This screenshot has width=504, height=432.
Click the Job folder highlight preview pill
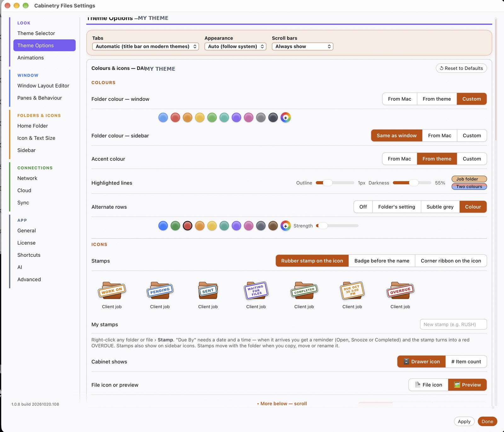click(x=469, y=179)
